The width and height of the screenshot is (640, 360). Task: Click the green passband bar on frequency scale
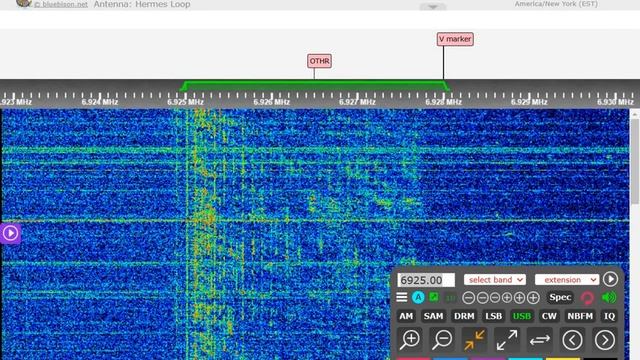315,86
